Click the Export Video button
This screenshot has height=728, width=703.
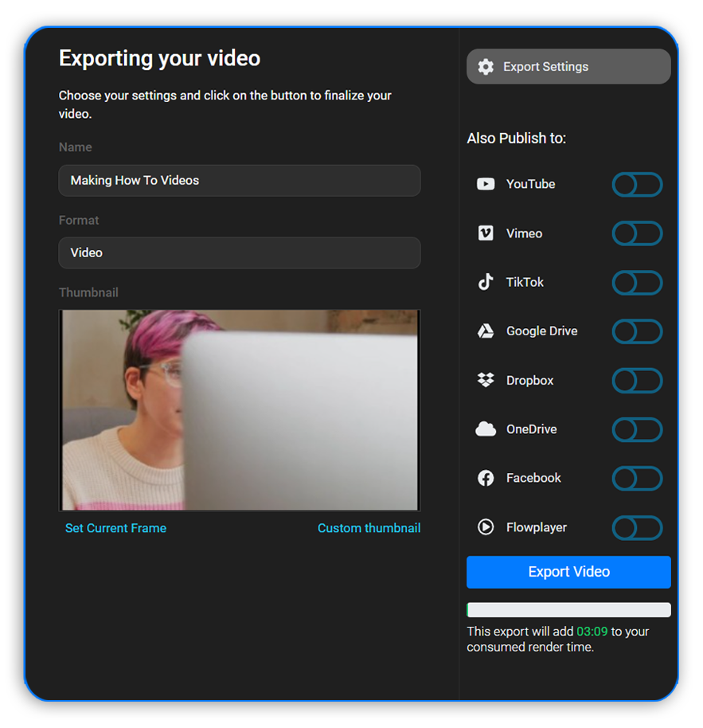pos(568,572)
